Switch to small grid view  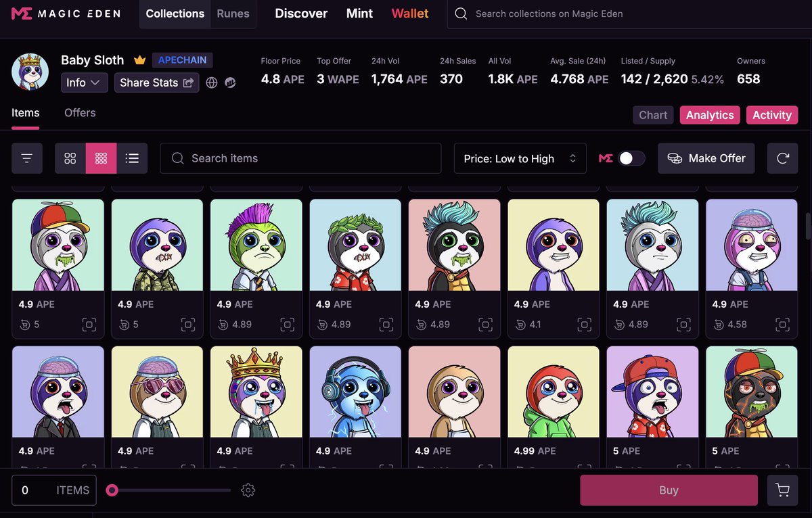click(101, 158)
